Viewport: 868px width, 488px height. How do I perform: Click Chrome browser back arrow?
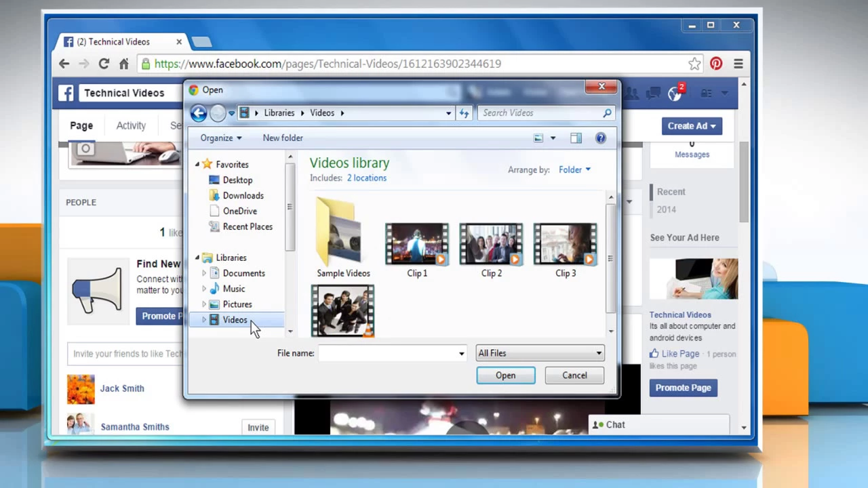[64, 64]
